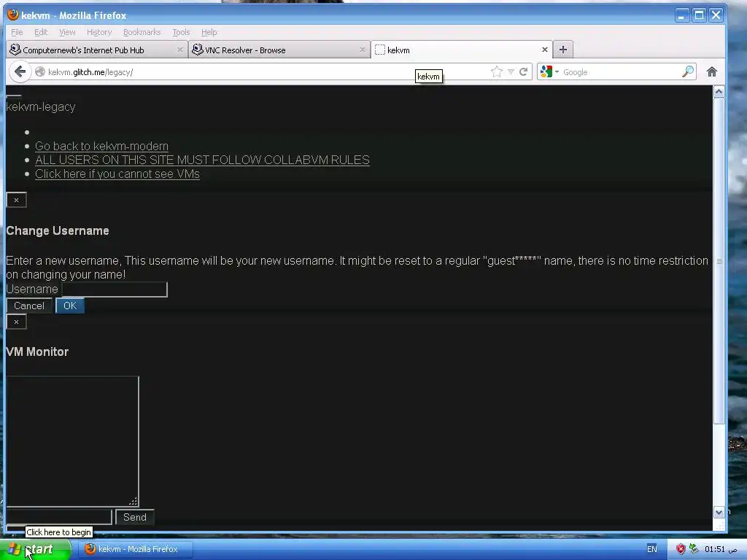Maximize the Firefox window
747x560 pixels.
point(698,15)
